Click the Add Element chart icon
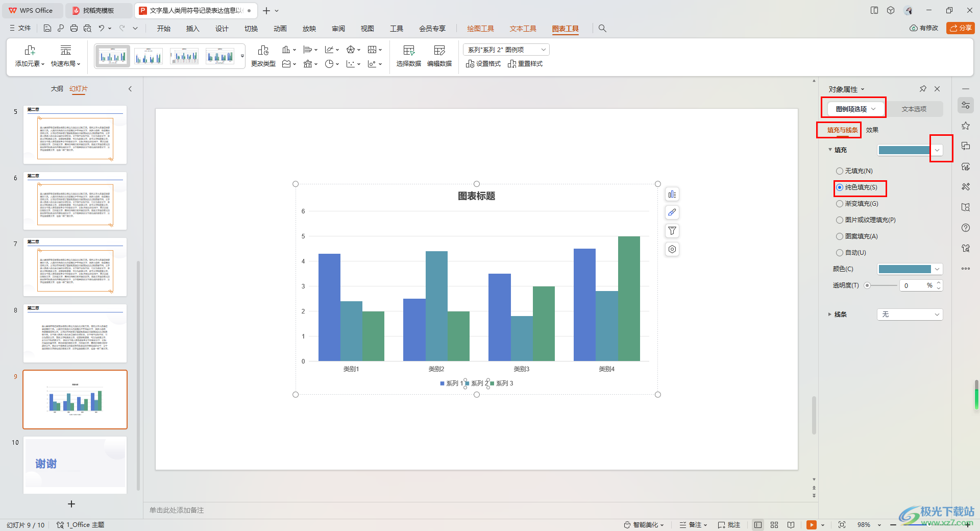This screenshot has height=531, width=980. [30, 56]
